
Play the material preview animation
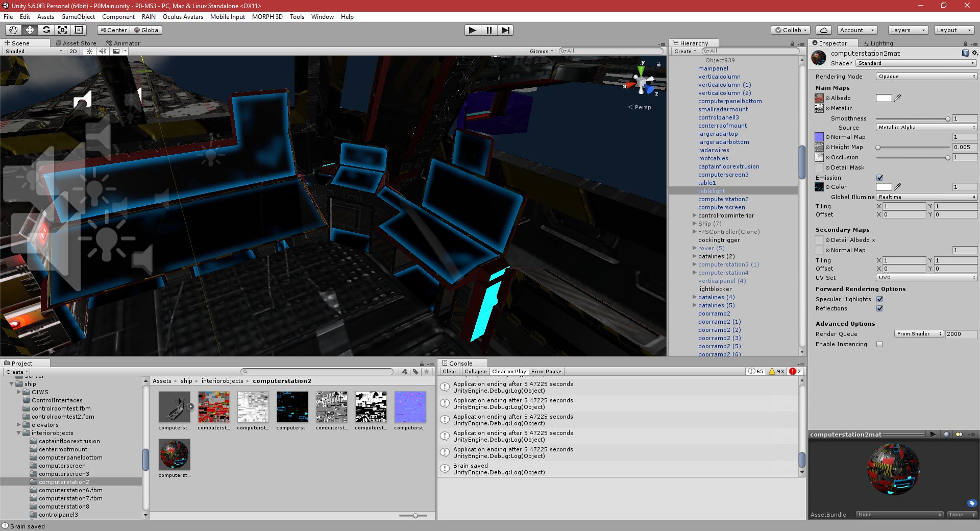(x=933, y=435)
